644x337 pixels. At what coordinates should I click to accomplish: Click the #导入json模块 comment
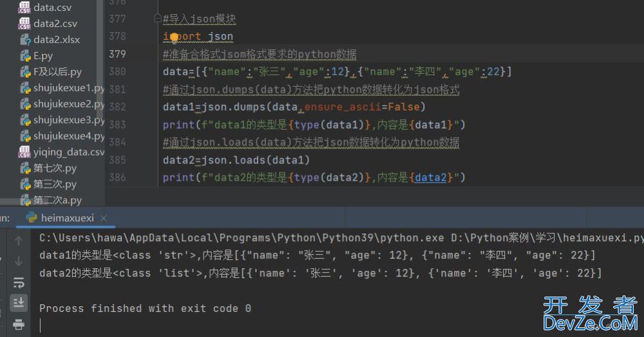tap(199, 19)
